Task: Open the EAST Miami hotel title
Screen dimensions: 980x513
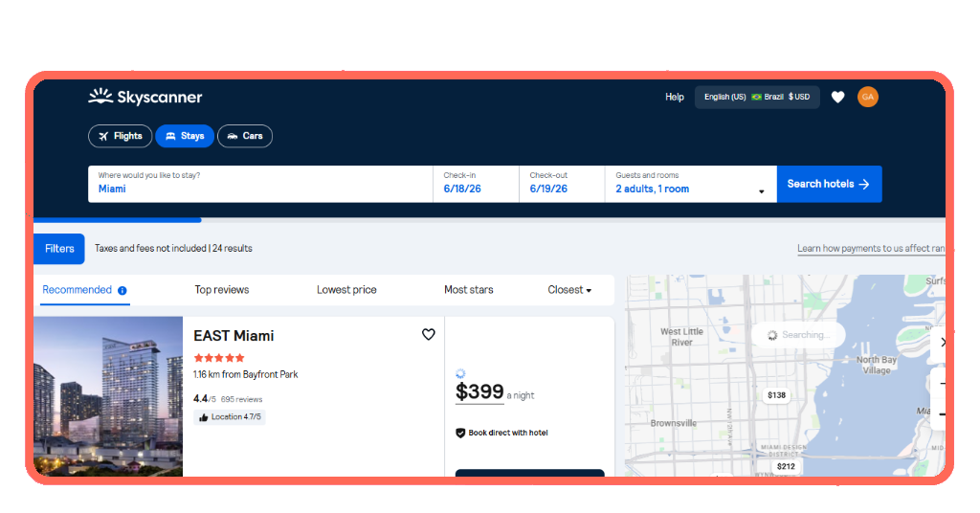Action: click(x=234, y=336)
